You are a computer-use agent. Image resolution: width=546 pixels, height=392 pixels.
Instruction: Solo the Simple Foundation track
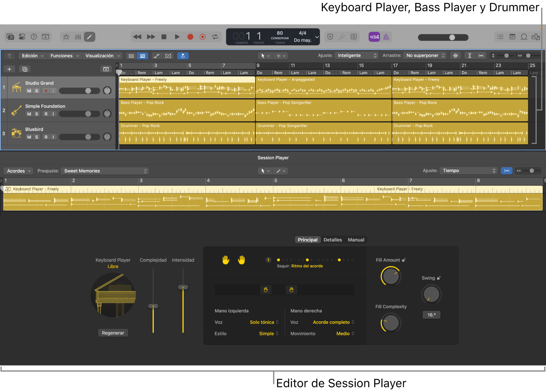pyautogui.click(x=36, y=114)
